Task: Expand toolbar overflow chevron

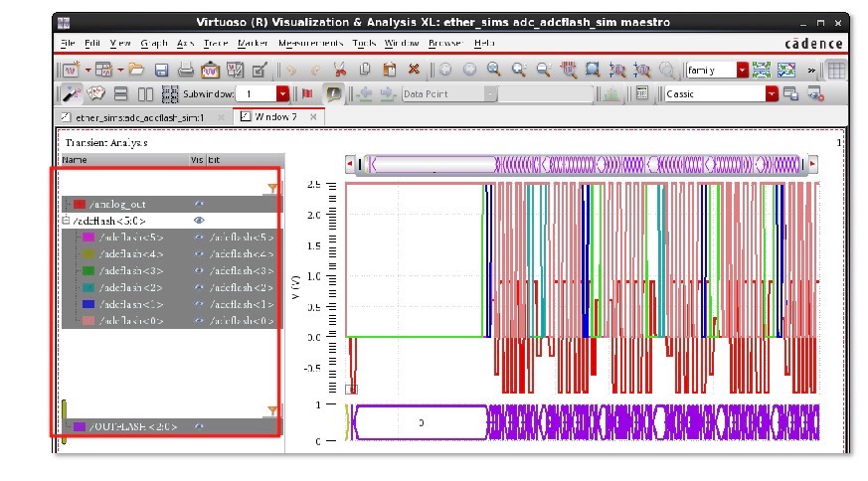Action: coord(811,71)
